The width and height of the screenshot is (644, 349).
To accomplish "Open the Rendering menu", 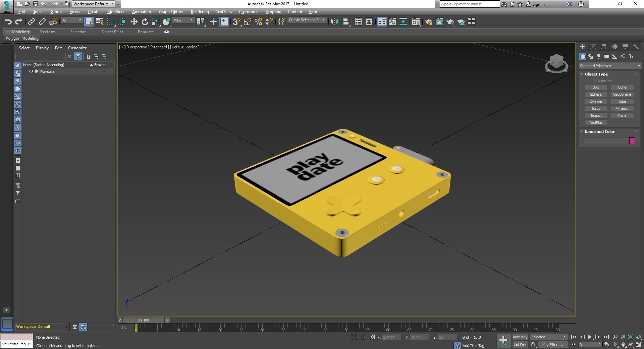I will point(200,12).
